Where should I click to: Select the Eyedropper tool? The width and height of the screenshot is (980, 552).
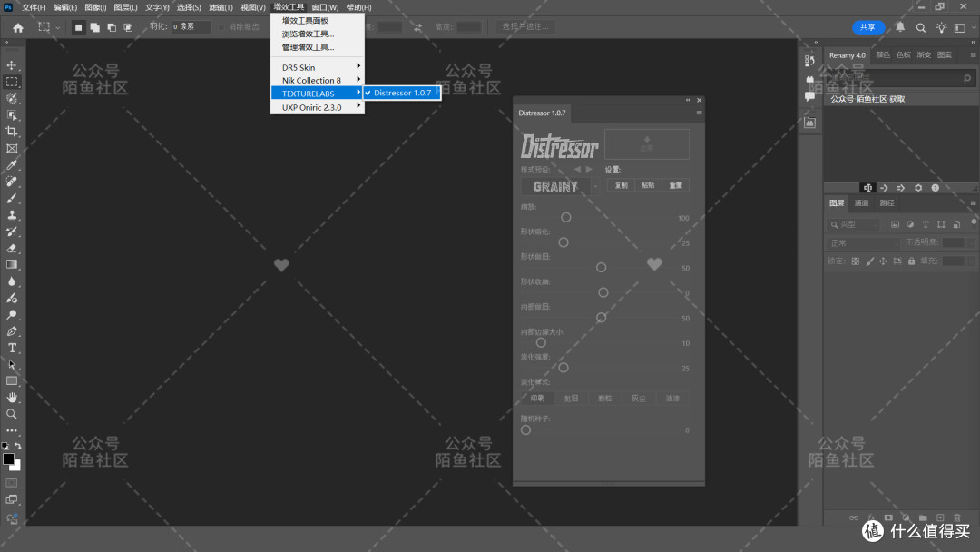[x=11, y=164]
